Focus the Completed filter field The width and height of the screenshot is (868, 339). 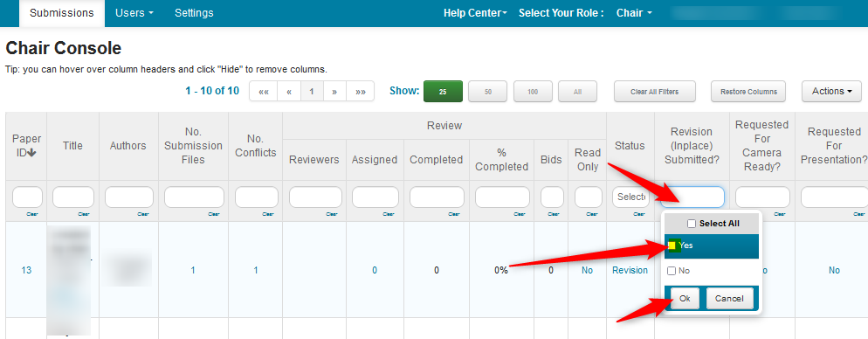[x=437, y=197]
